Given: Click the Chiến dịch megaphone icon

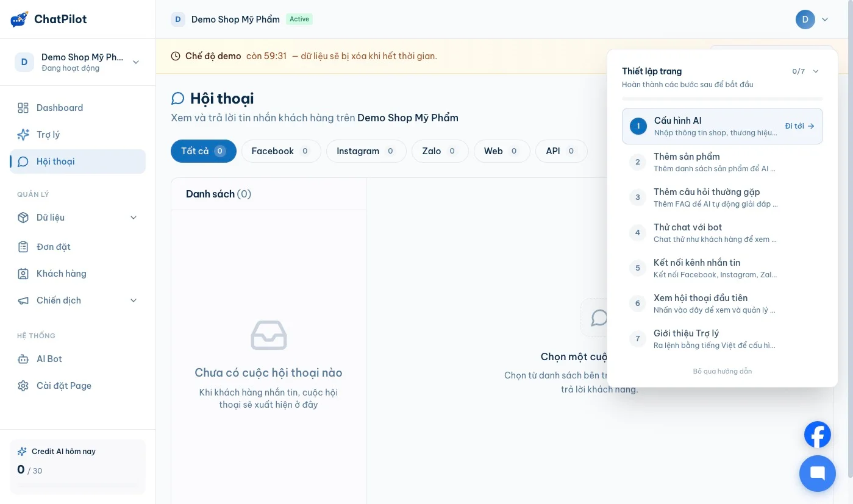Looking at the screenshot, I should [23, 300].
